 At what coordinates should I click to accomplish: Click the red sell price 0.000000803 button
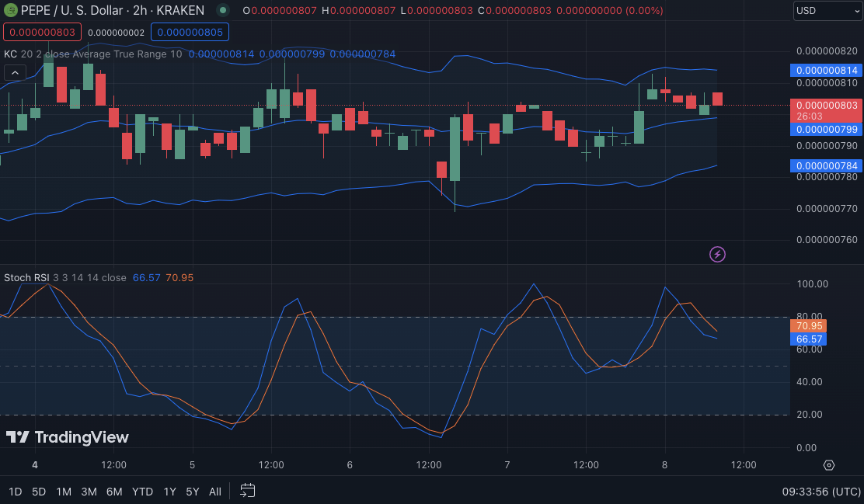click(x=42, y=33)
